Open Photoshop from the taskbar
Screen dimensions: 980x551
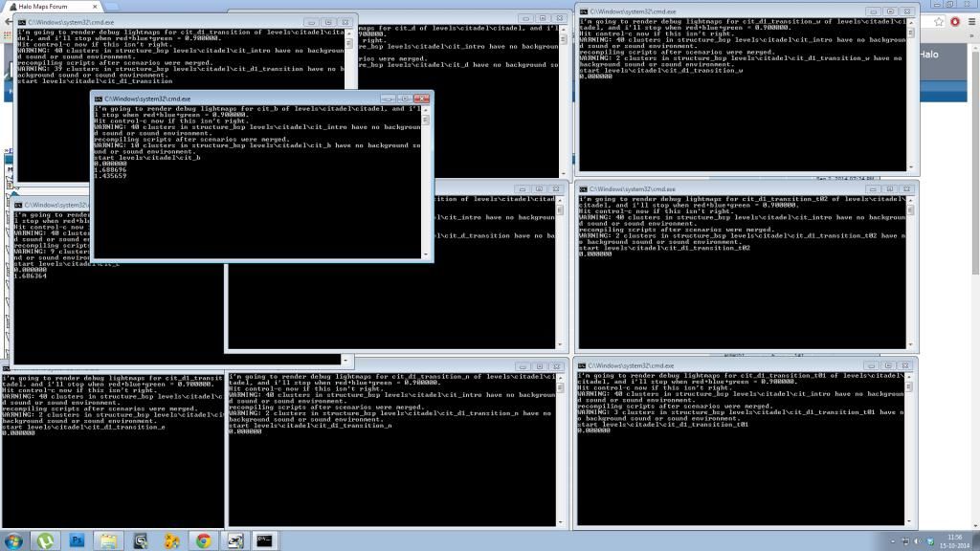point(77,540)
